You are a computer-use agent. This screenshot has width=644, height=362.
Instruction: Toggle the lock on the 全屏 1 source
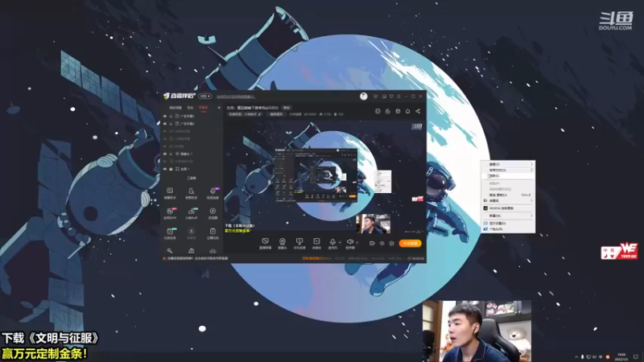(x=171, y=169)
